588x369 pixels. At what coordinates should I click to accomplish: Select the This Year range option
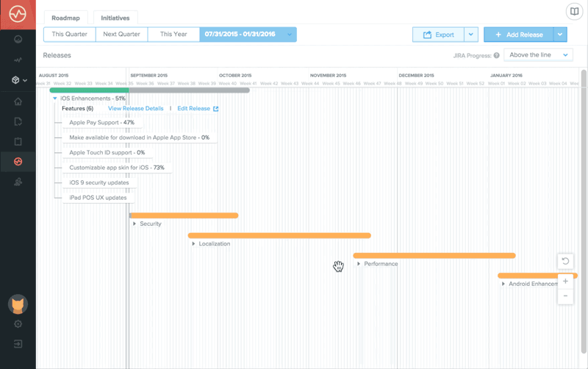tap(173, 35)
